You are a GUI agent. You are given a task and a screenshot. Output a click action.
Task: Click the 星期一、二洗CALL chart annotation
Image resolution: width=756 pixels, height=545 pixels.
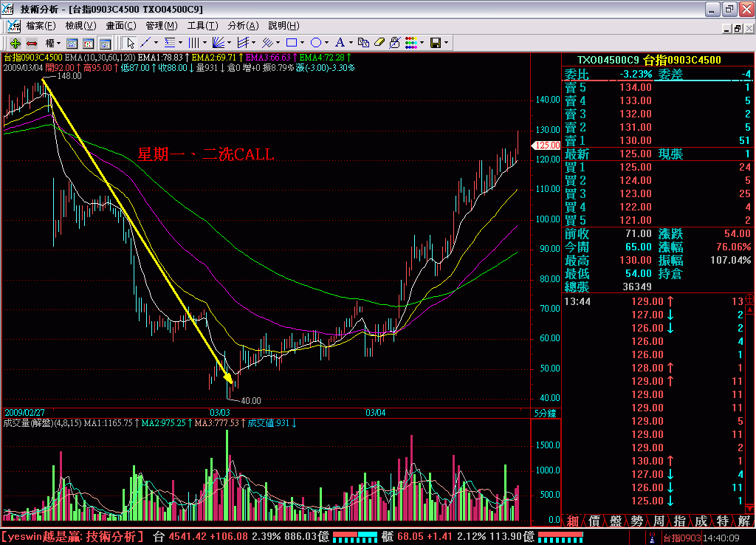coord(206,154)
